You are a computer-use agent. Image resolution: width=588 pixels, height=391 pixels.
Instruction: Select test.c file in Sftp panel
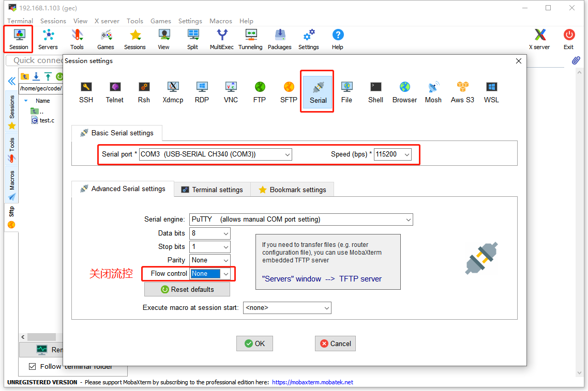click(x=43, y=120)
